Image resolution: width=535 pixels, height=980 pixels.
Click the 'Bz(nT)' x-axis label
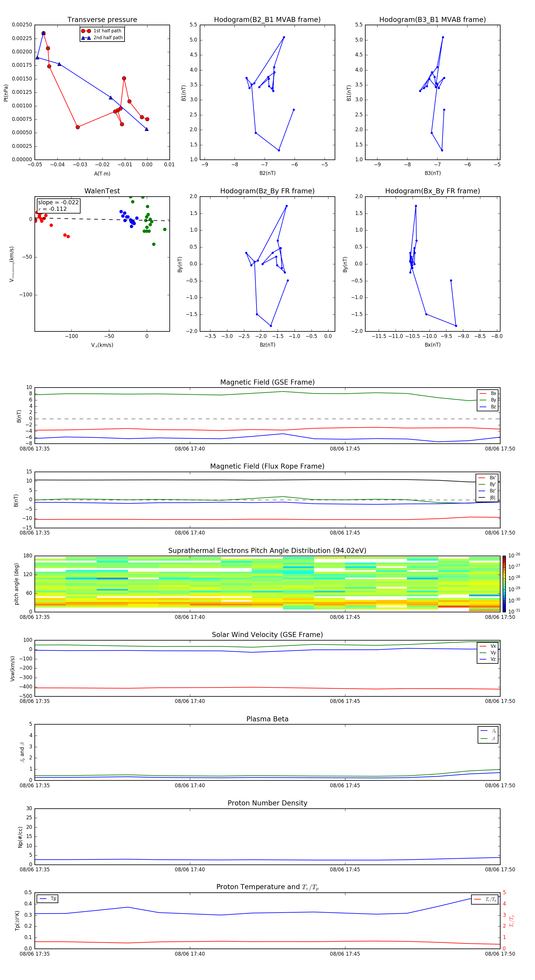click(267, 345)
